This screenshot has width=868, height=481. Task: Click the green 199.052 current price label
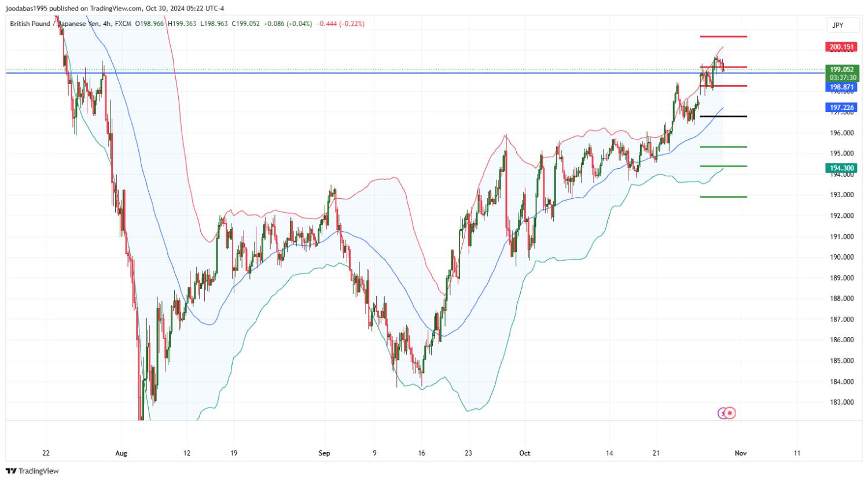point(841,69)
